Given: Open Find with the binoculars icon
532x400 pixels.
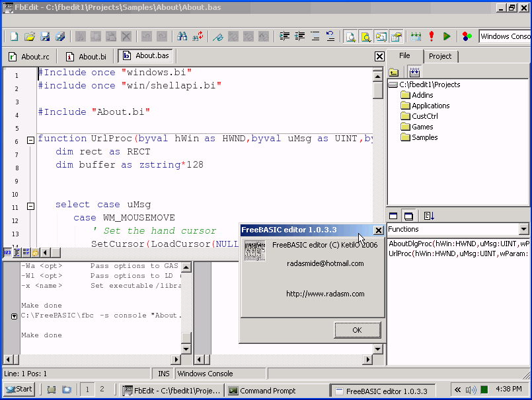Looking at the screenshot, I should point(182,36).
